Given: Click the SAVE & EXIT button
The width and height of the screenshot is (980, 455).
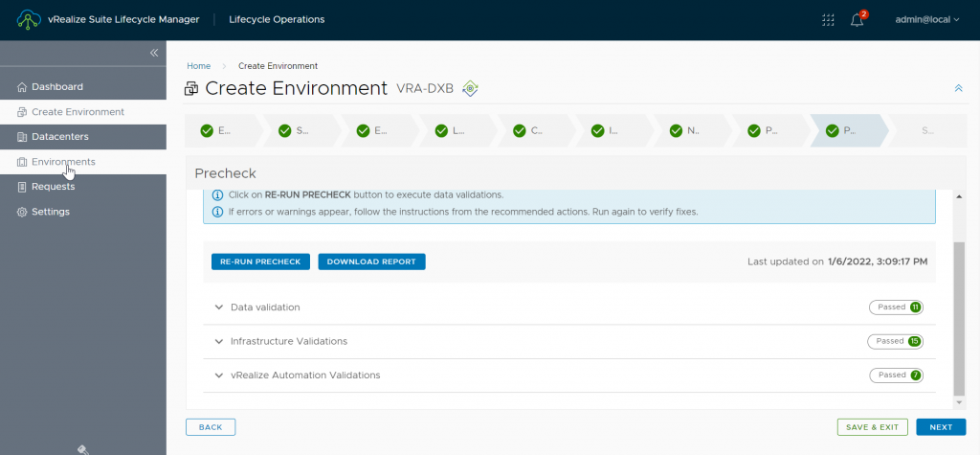Looking at the screenshot, I should [872, 427].
